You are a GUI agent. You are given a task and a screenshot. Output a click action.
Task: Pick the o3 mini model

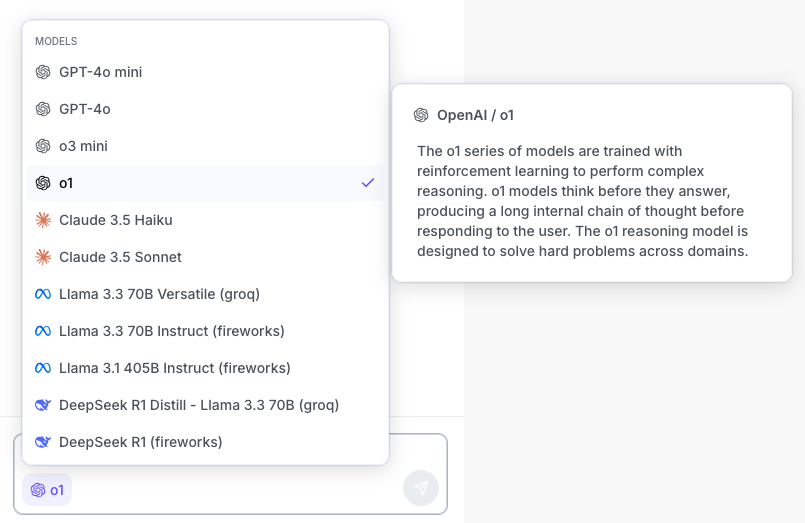83,146
